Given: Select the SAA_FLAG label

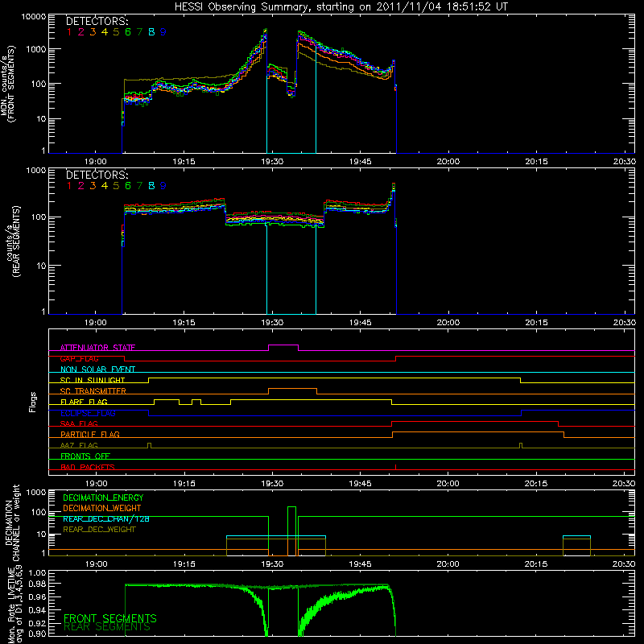Looking at the screenshot, I should click(x=79, y=423).
